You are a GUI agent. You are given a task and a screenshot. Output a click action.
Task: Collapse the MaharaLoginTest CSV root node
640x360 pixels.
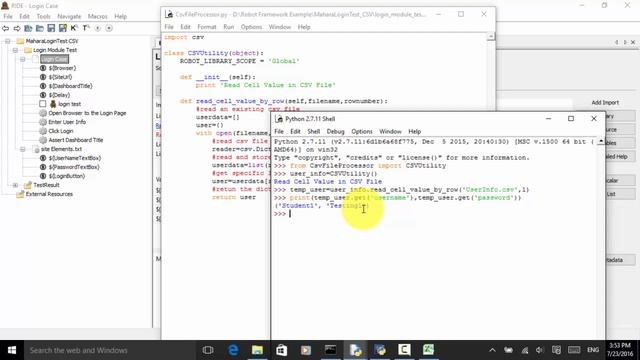coord(7,41)
